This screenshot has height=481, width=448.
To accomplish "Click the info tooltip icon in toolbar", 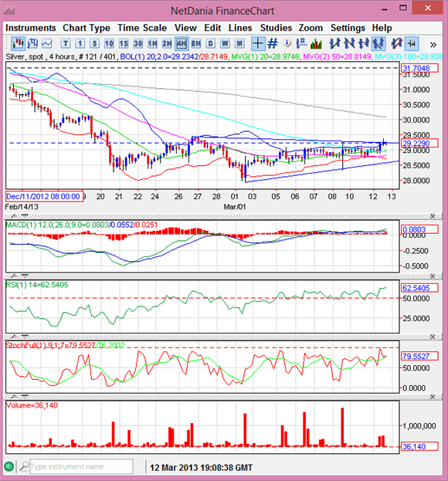I will point(287,43).
